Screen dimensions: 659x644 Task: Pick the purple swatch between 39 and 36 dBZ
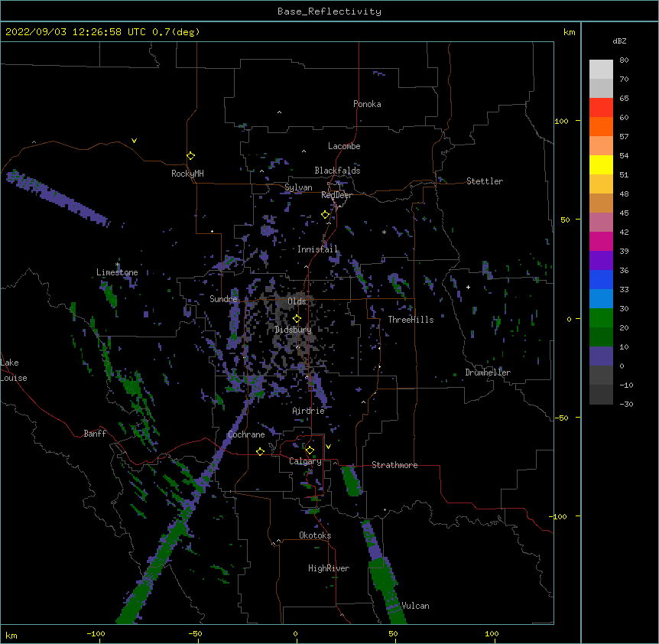(x=601, y=260)
